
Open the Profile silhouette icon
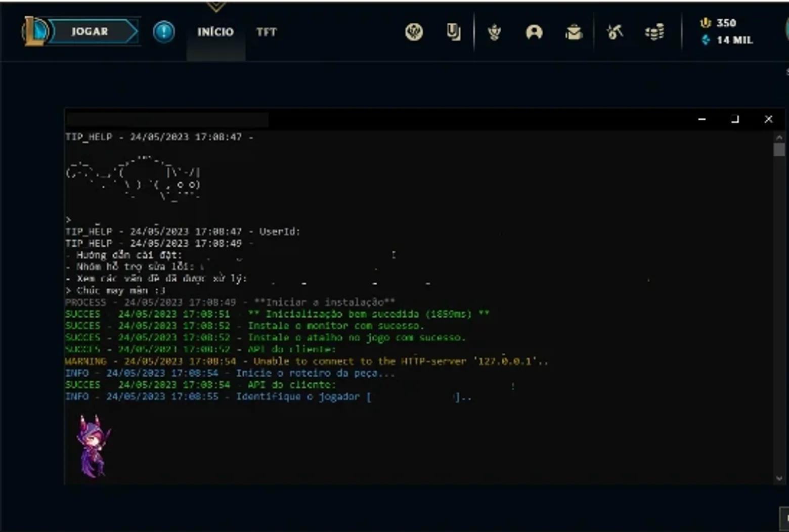534,32
